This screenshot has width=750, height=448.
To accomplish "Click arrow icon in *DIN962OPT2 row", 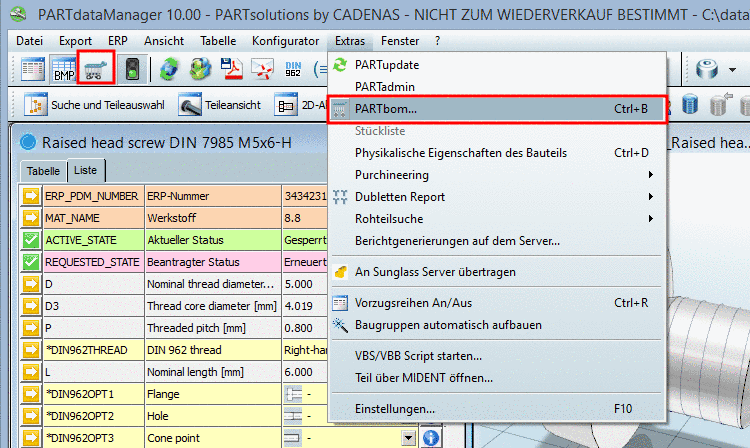I will pos(31,416).
